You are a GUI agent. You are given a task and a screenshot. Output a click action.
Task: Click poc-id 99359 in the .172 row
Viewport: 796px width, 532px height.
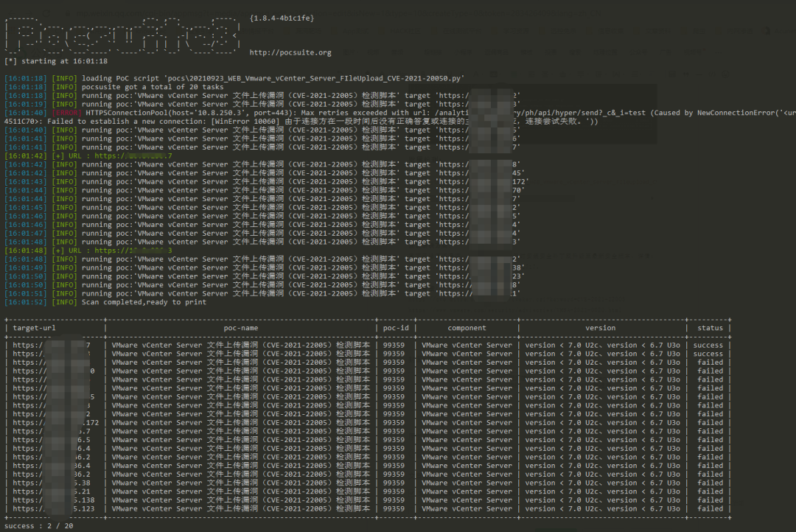tap(394, 423)
